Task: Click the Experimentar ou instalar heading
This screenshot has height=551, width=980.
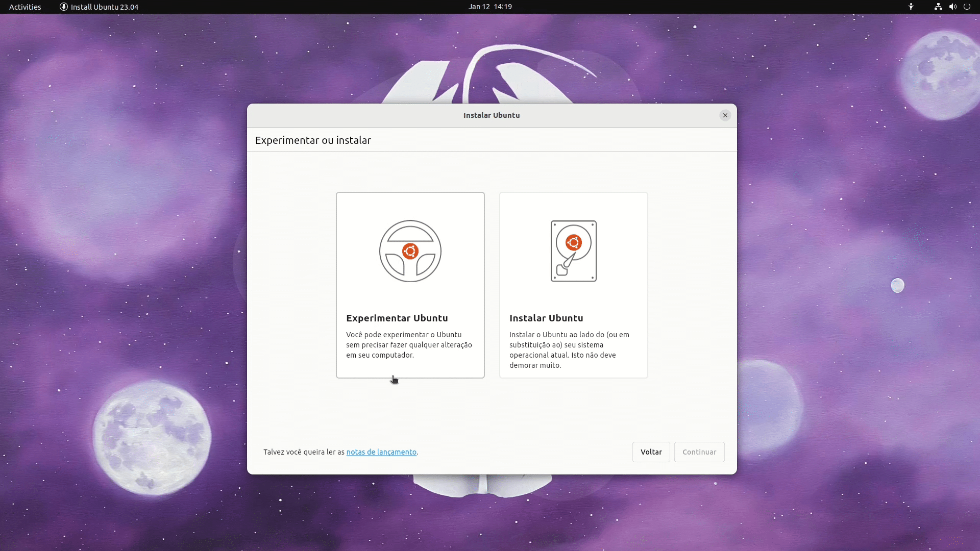Action: coord(313,140)
